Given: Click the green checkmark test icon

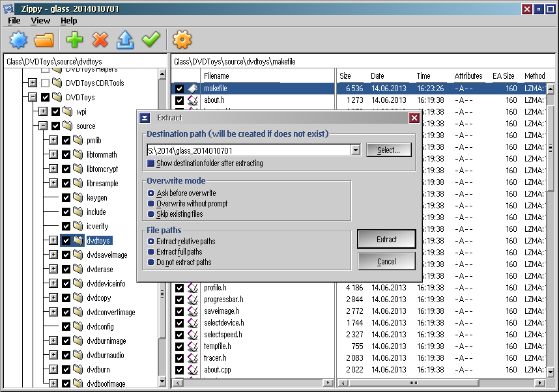Looking at the screenshot, I should (x=150, y=40).
